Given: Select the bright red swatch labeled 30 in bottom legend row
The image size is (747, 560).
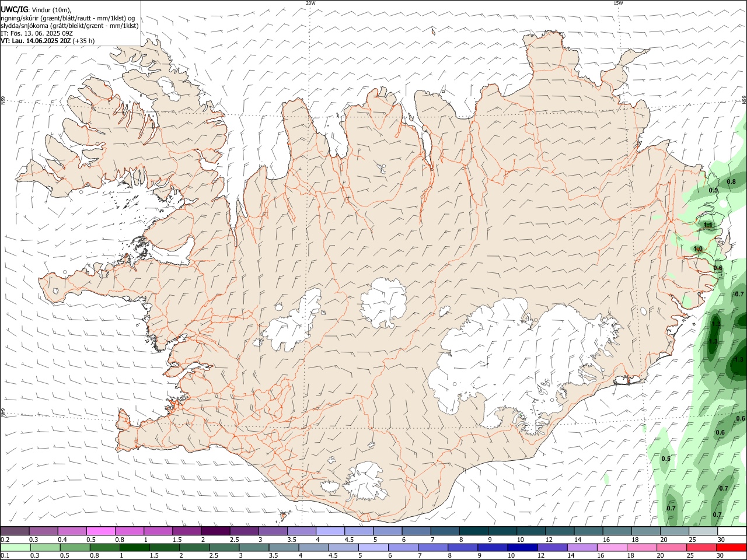Looking at the screenshot, I should pyautogui.click(x=731, y=548).
